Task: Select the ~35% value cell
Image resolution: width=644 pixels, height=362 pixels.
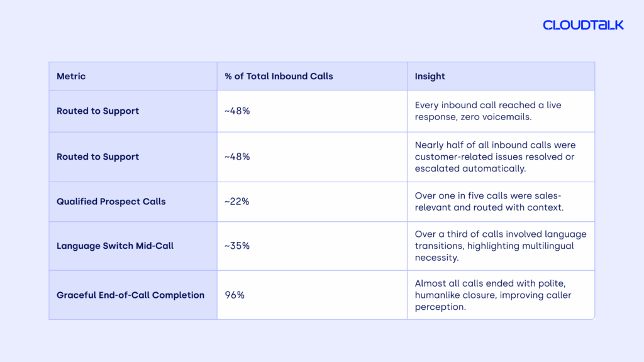Action: coord(237,246)
